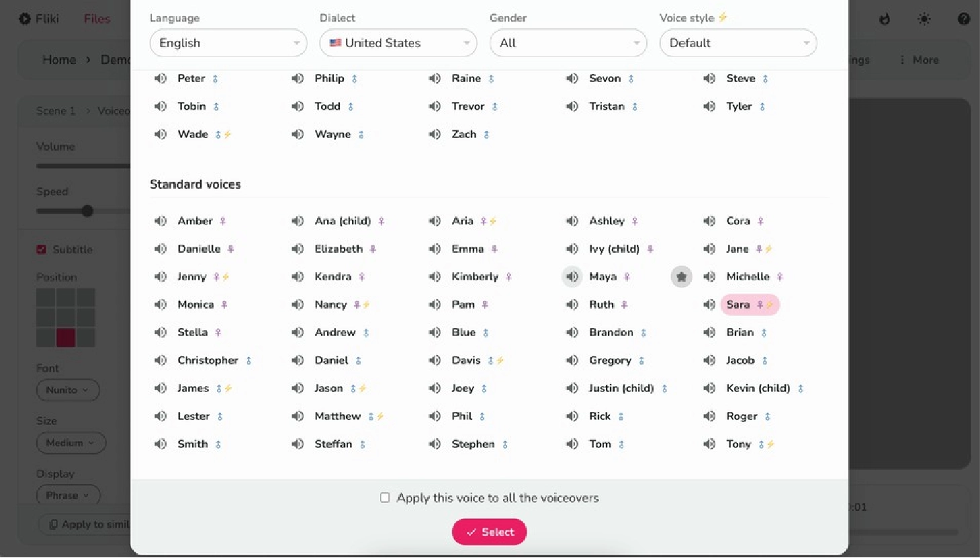Play the Wade voice sample

coord(160,134)
